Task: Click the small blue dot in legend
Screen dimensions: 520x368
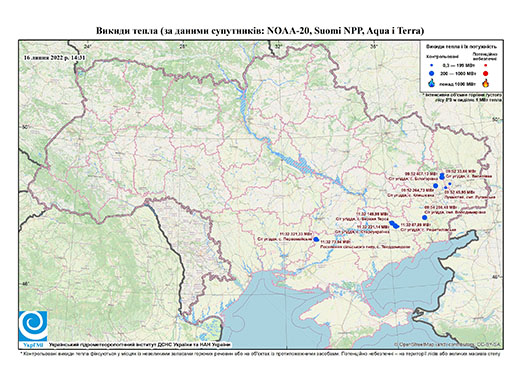Action: (x=432, y=65)
